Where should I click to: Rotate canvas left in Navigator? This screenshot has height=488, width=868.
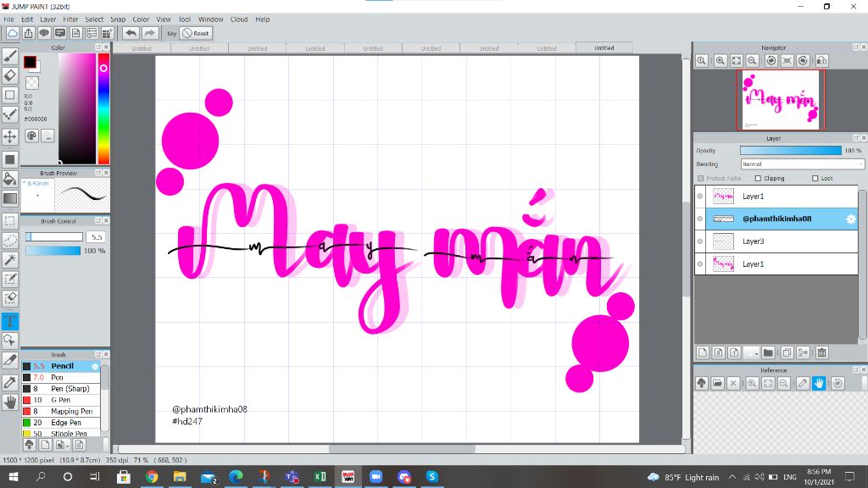click(x=771, y=61)
